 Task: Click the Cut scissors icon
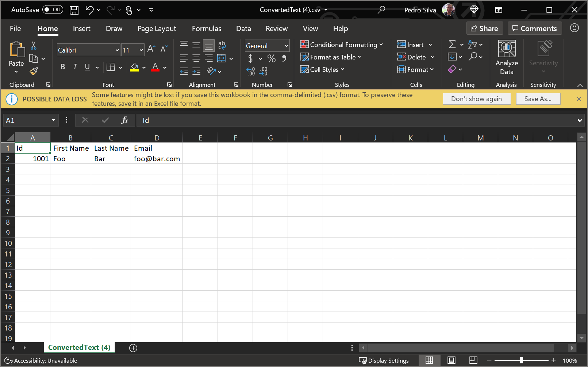coord(34,46)
